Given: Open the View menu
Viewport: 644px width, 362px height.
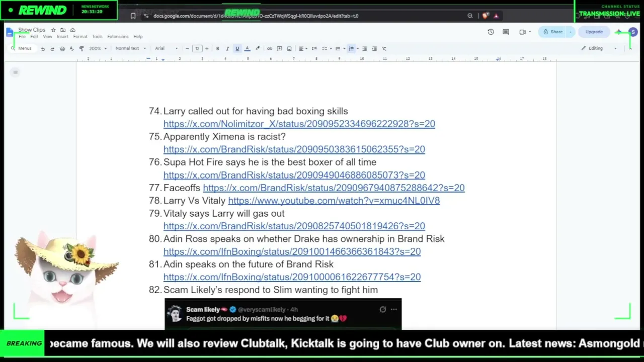Looking at the screenshot, I should click(47, 37).
